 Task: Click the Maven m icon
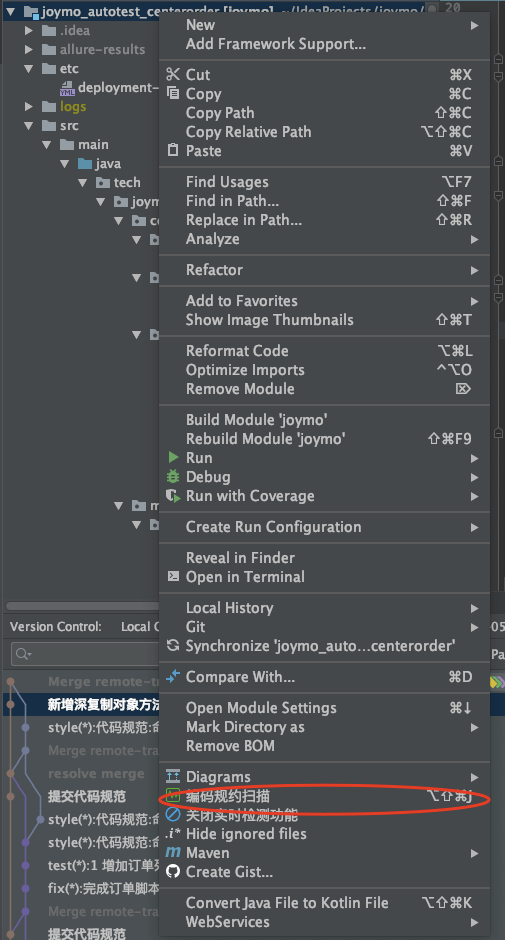[x=173, y=852]
